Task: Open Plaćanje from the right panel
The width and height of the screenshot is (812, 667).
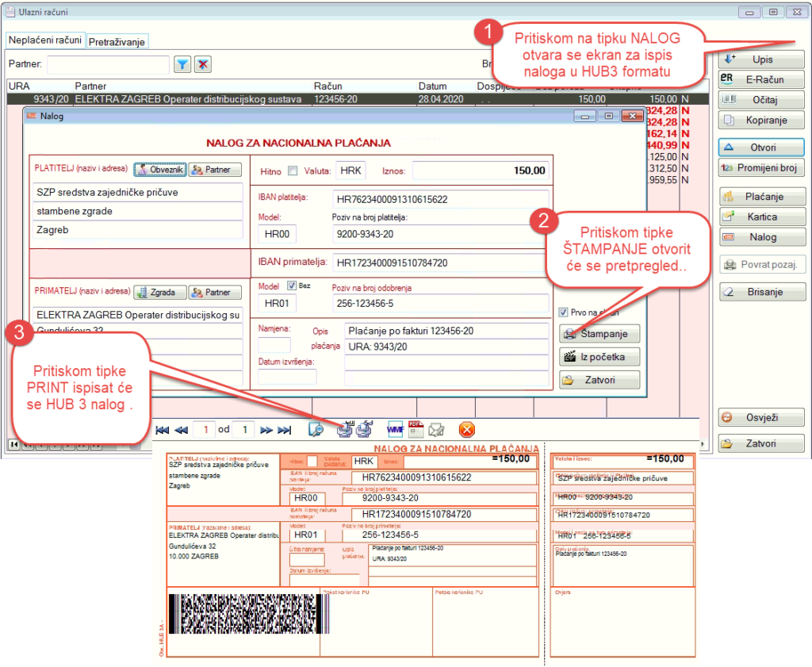Action: click(x=762, y=196)
